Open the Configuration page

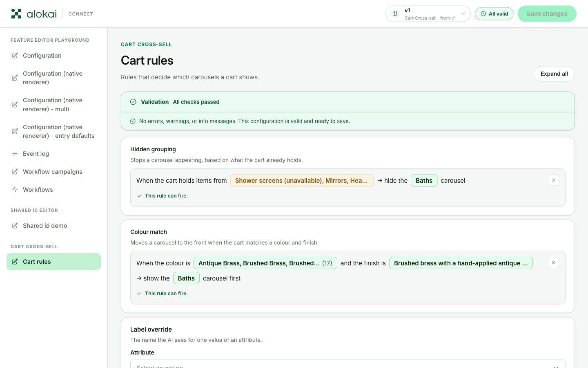pyautogui.click(x=53, y=56)
